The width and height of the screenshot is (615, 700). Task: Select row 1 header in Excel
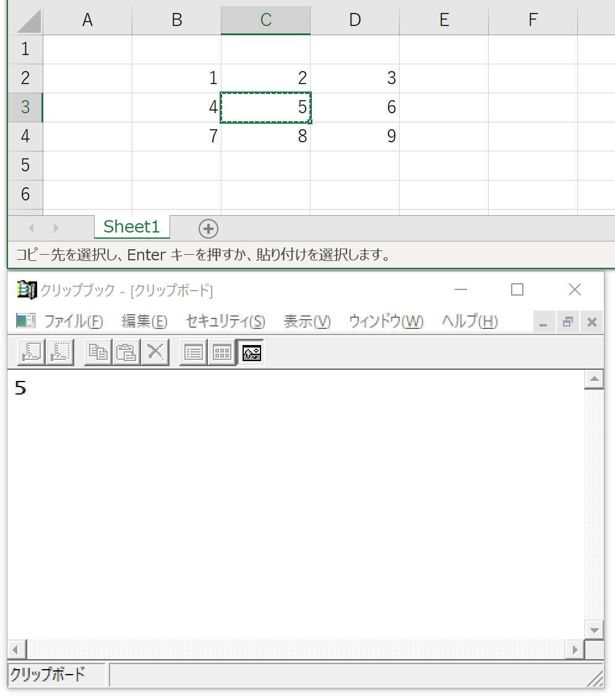pyautogui.click(x=25, y=49)
